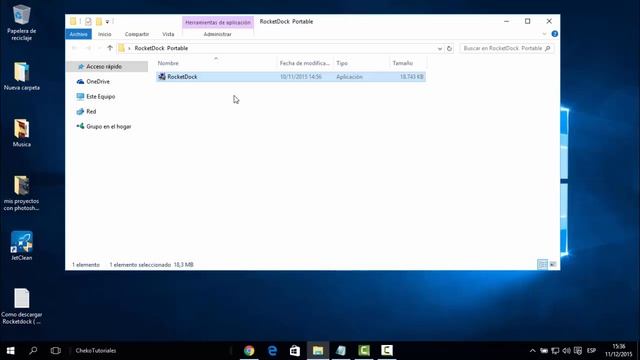Viewport: 640px width, 360px height.
Task: Select Red in navigation pane
Action: tap(91, 111)
